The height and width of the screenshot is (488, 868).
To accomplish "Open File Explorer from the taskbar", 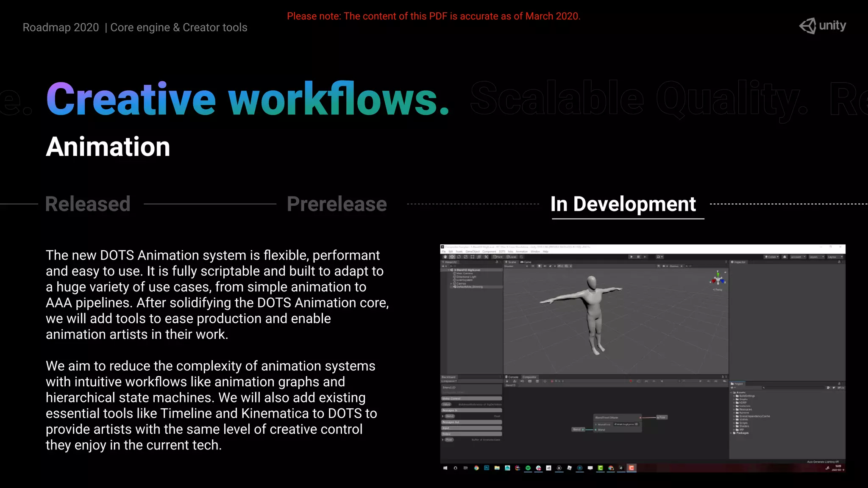I will [497, 468].
